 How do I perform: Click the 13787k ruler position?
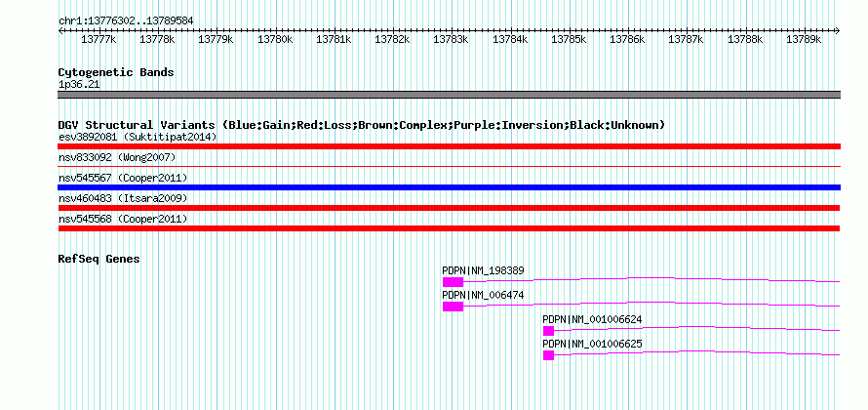pyautogui.click(x=687, y=39)
